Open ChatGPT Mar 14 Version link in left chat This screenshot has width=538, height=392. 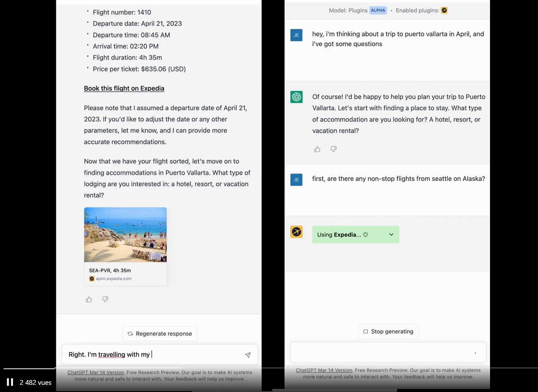tap(96, 372)
